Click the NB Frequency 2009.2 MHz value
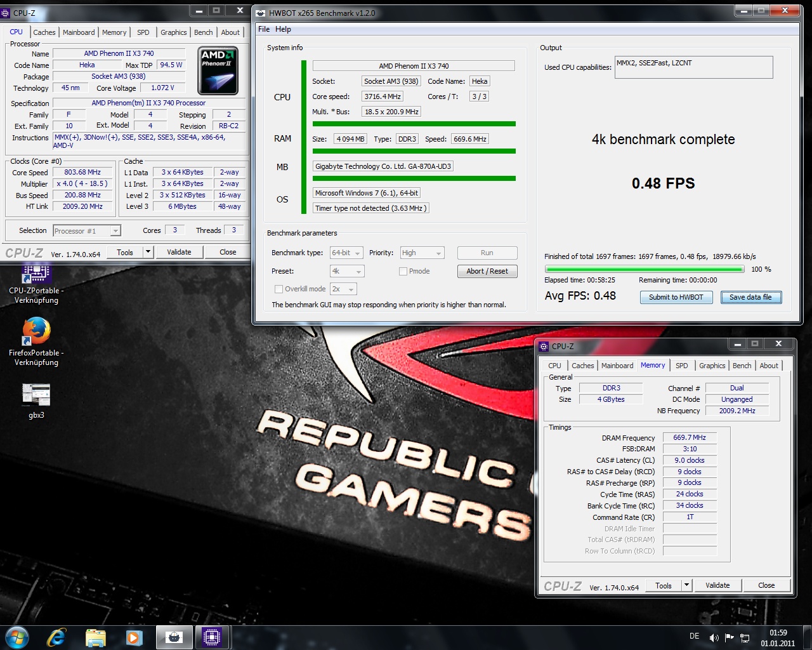 (737, 411)
